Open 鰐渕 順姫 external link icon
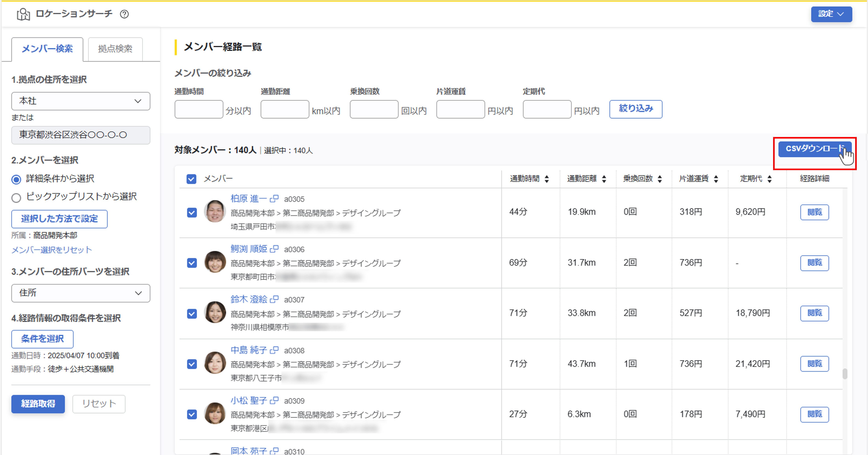The width and height of the screenshot is (868, 455). (x=274, y=249)
